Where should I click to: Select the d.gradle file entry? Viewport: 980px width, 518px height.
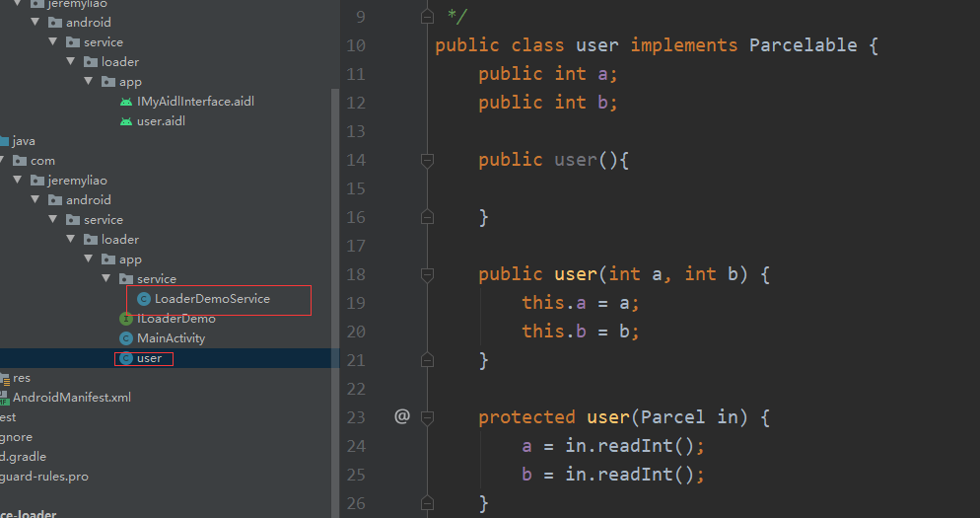pos(23,457)
